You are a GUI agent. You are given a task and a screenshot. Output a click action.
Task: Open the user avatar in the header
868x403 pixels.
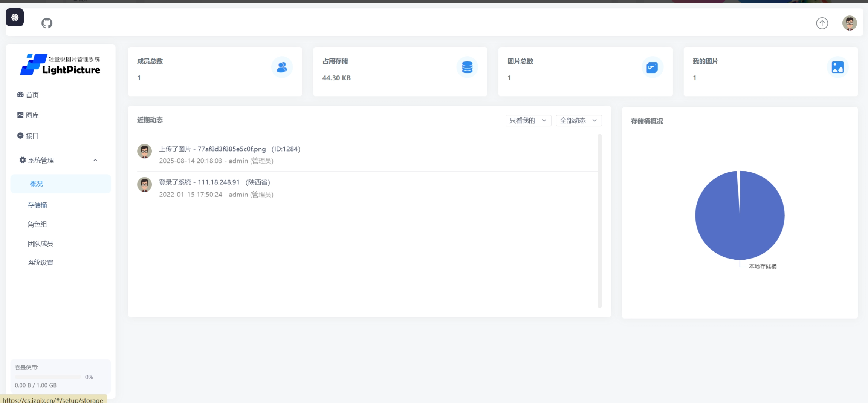pos(849,23)
